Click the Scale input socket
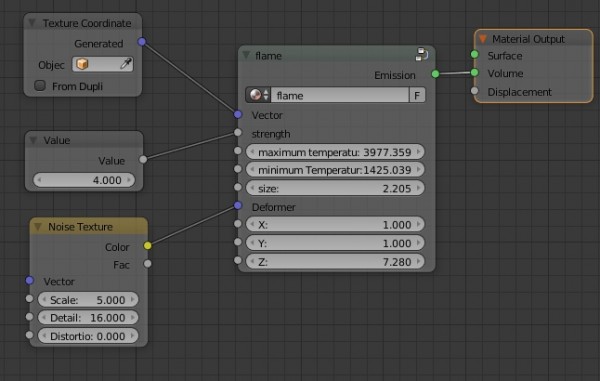The image size is (600, 381). click(29, 299)
